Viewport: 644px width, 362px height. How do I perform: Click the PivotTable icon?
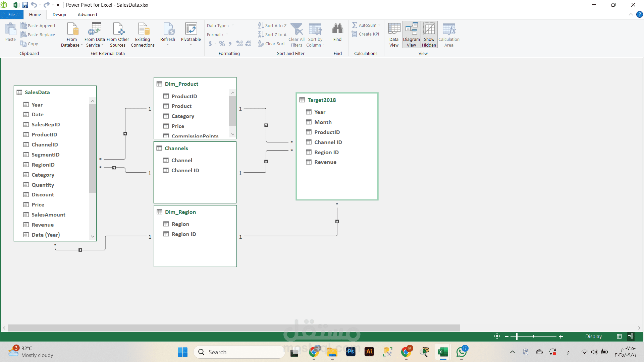click(x=191, y=29)
